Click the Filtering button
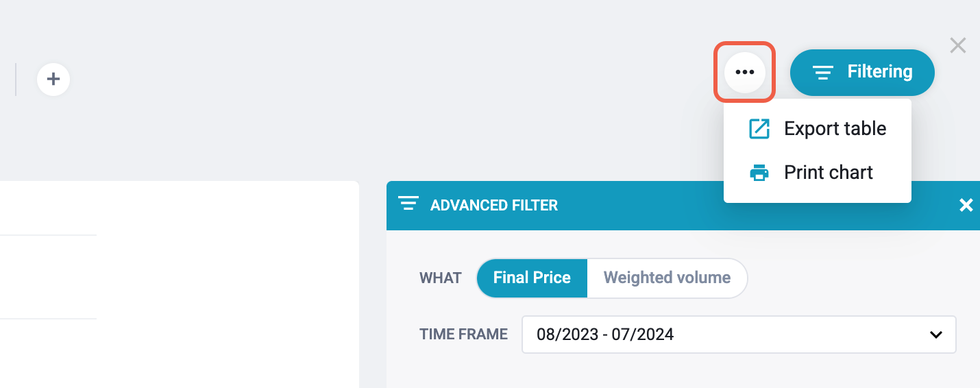 (862, 72)
